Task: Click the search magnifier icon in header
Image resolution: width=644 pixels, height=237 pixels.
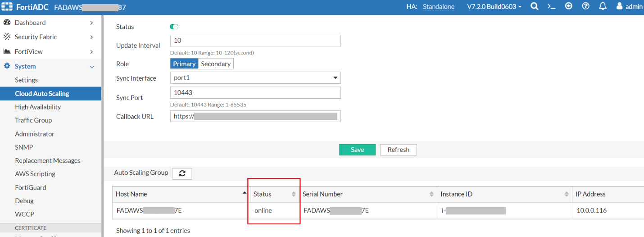Action: [534, 6]
